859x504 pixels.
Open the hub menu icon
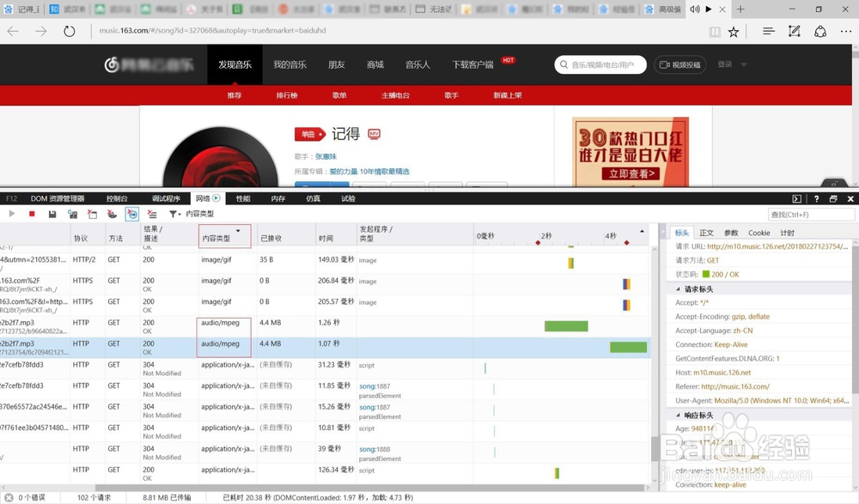point(769,31)
